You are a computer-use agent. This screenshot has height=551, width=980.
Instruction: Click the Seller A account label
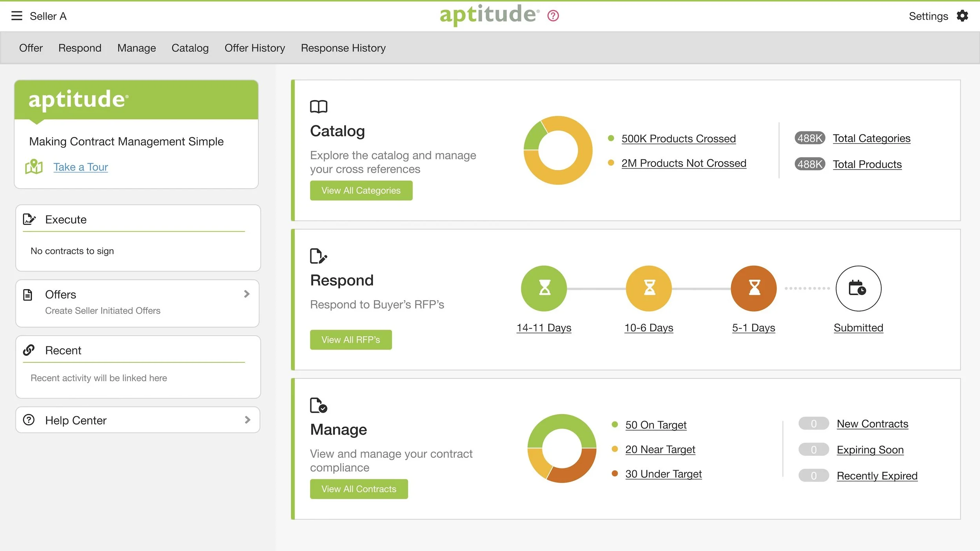(x=48, y=16)
